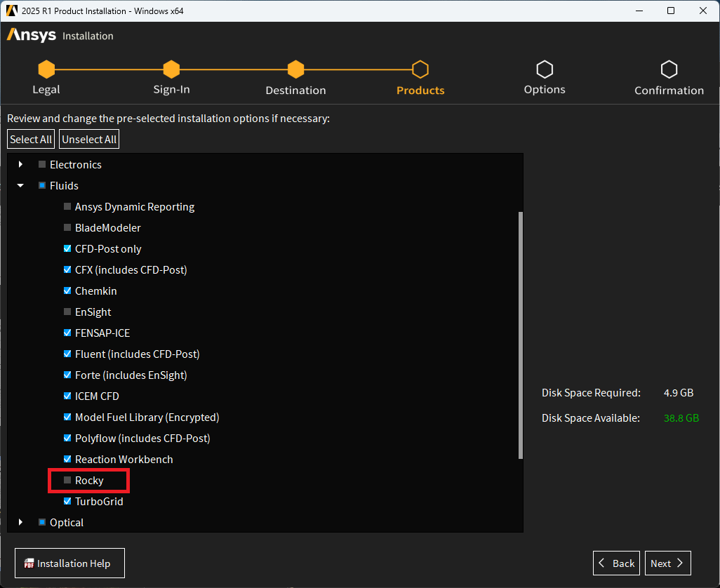The image size is (720, 588).
Task: Click the Destination step hexagon icon
Action: coord(295,69)
